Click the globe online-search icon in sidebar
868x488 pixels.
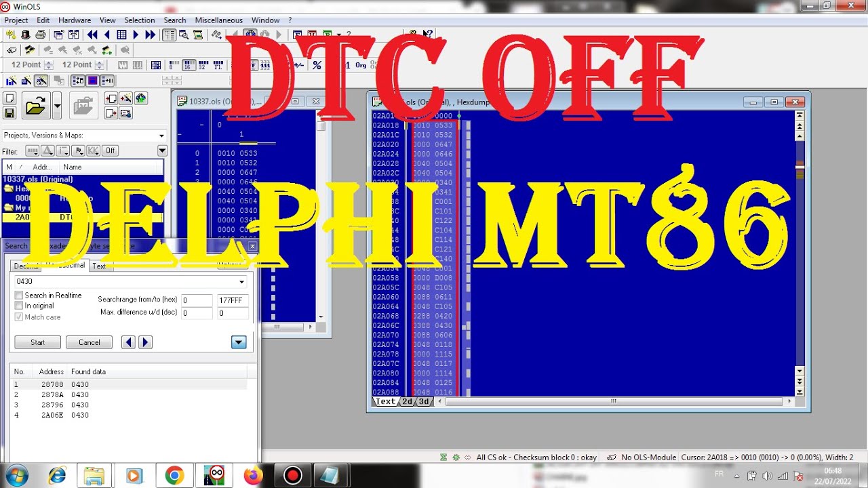(x=140, y=98)
